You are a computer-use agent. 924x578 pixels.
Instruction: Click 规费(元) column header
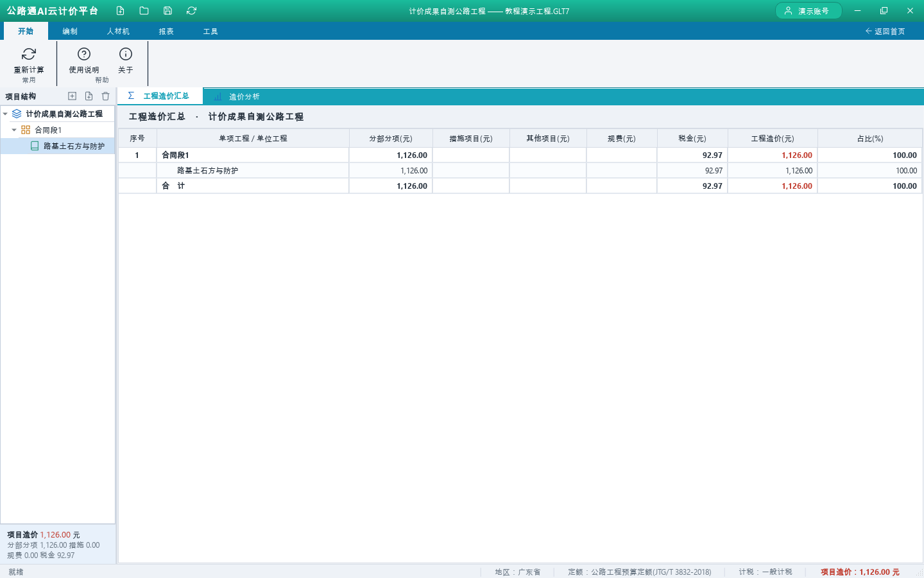(x=622, y=138)
